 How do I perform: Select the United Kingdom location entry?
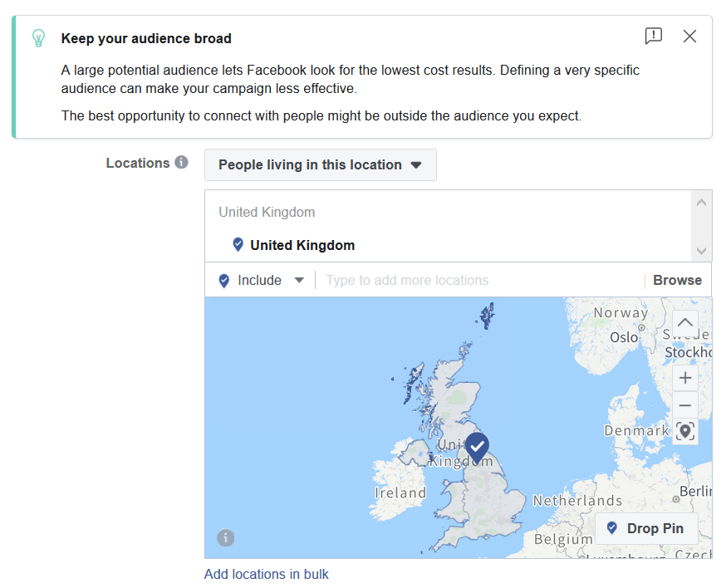(302, 245)
